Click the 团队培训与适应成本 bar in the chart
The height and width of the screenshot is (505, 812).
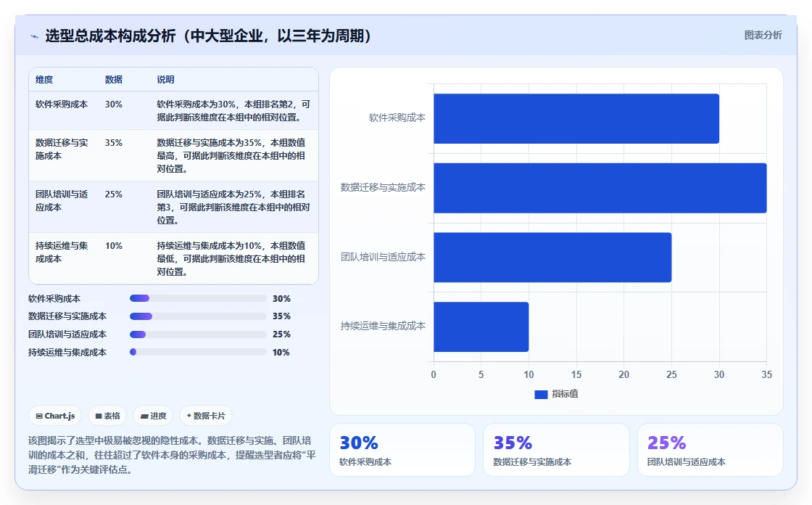tap(552, 257)
